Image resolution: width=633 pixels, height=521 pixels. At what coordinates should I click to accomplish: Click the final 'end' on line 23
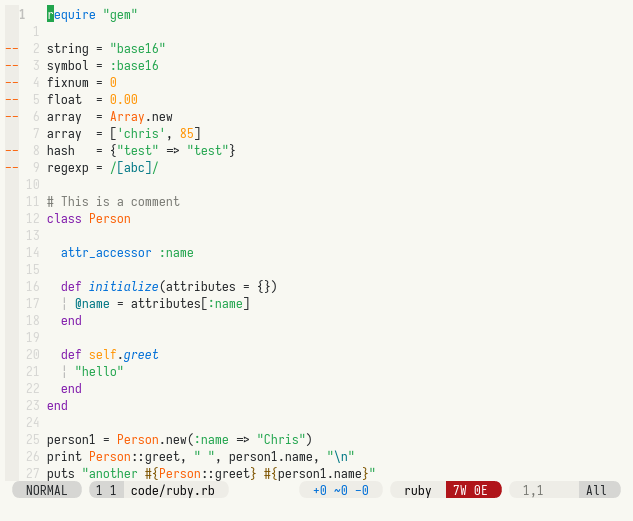(57, 406)
